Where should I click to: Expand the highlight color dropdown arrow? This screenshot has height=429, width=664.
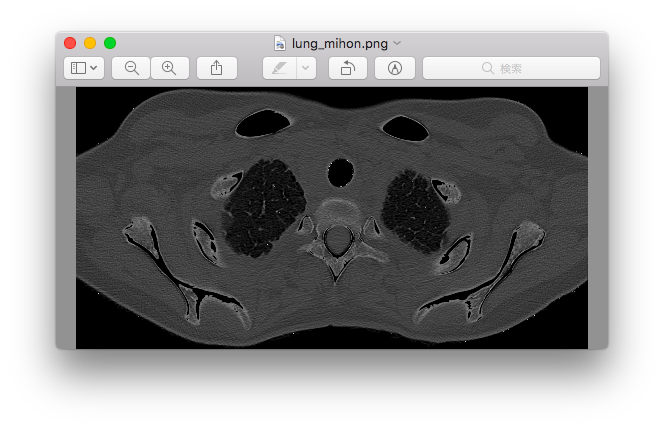tap(306, 68)
